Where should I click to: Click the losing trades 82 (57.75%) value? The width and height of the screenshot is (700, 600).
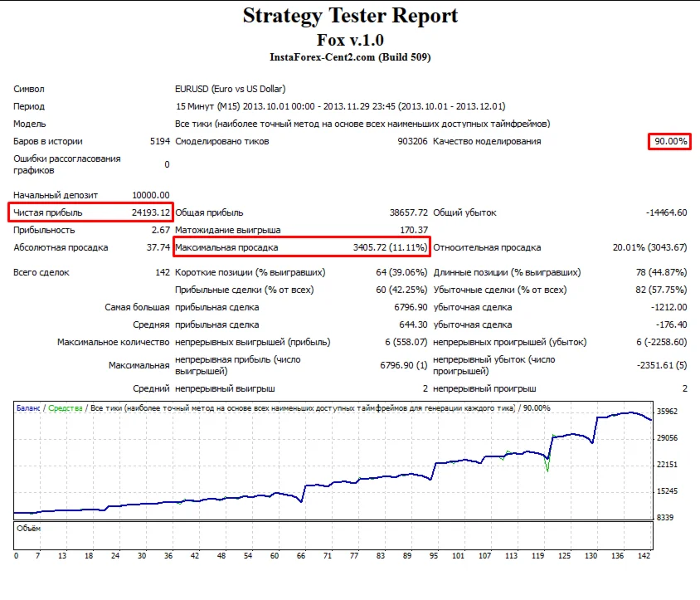tap(661, 290)
